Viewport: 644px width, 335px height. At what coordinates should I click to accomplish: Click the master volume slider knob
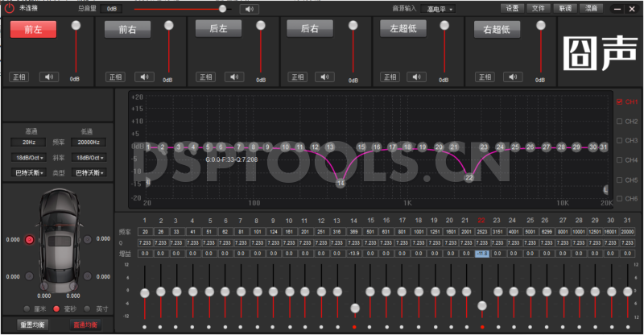223,9
